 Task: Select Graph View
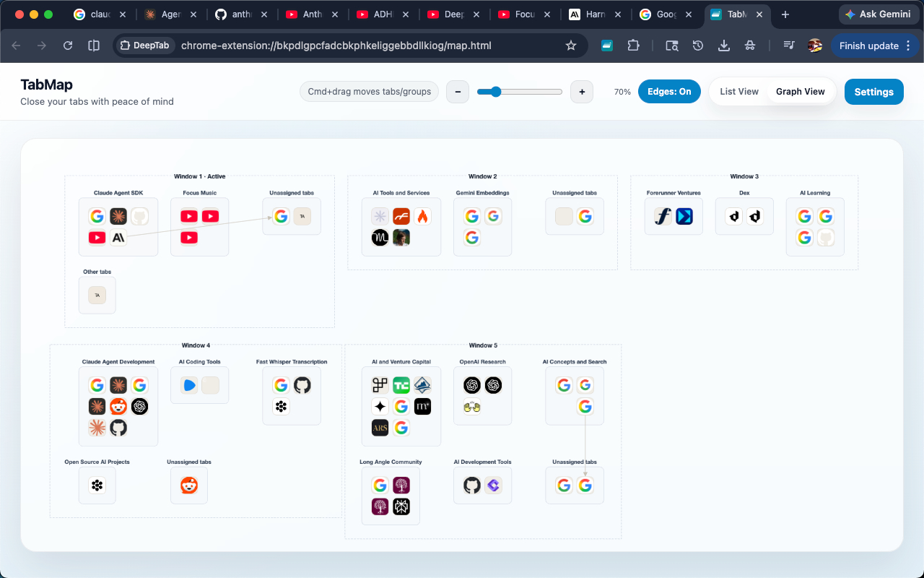point(801,92)
